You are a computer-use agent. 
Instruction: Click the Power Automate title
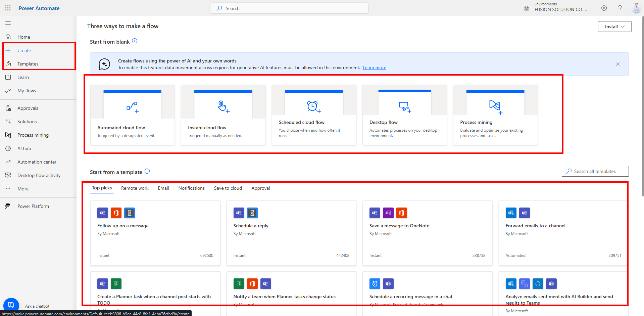pyautogui.click(x=39, y=8)
